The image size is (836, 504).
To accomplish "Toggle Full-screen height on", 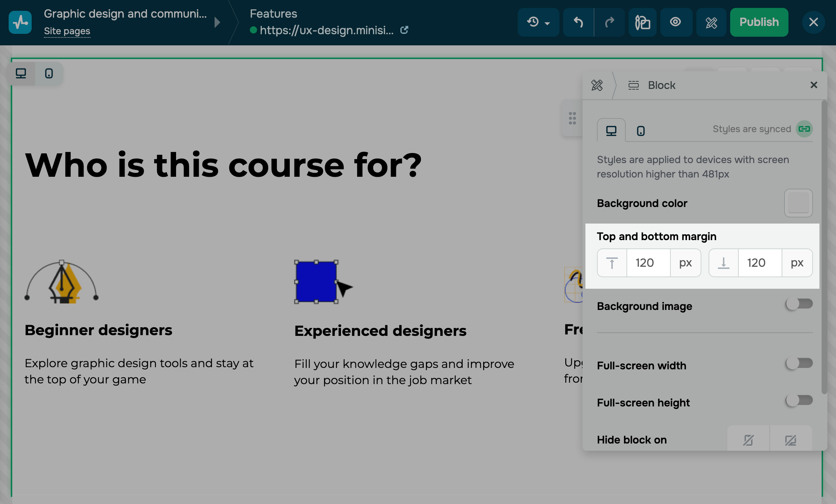I will pos(799,401).
